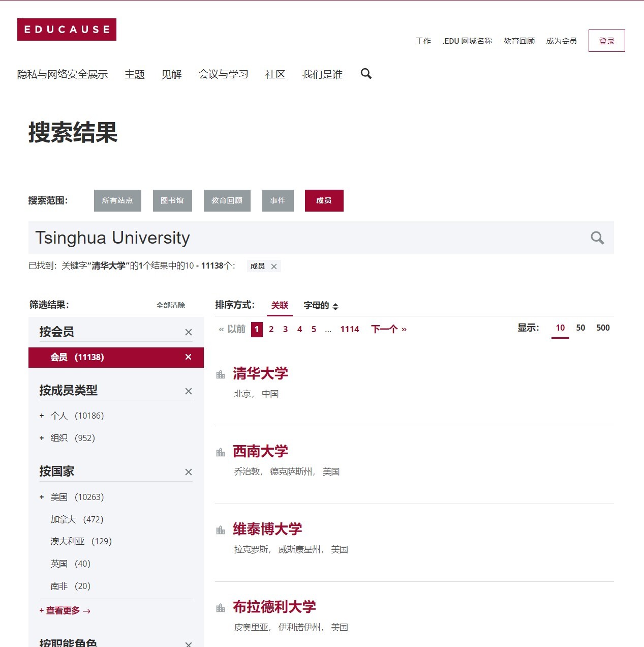Go to results page 3
The image size is (644, 647).
286,329
